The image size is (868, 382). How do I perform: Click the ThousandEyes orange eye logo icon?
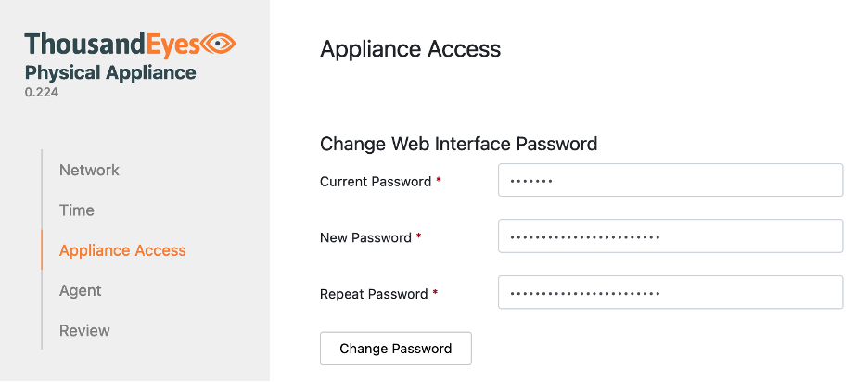(220, 43)
